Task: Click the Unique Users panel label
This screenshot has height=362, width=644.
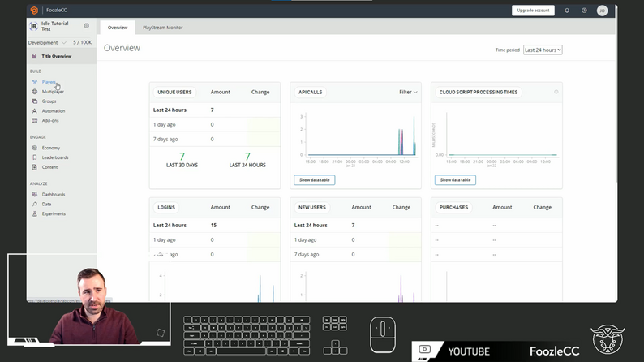Action: pos(174,92)
